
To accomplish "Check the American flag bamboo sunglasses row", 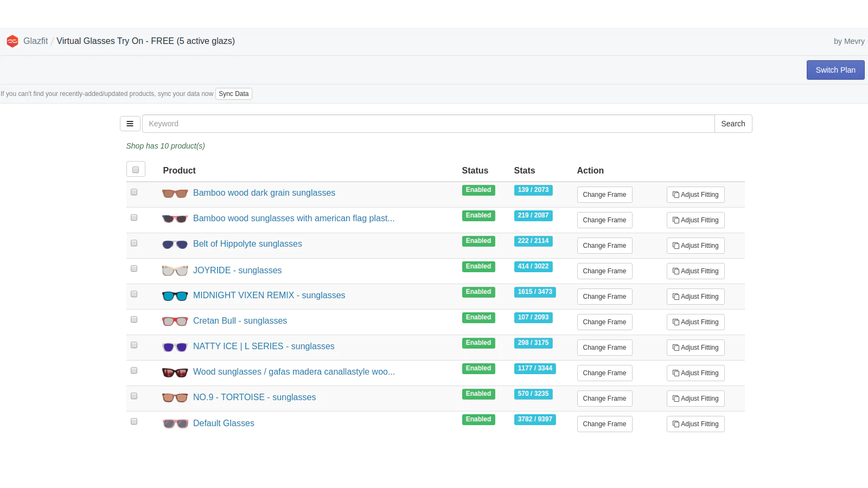I will pos(134,217).
